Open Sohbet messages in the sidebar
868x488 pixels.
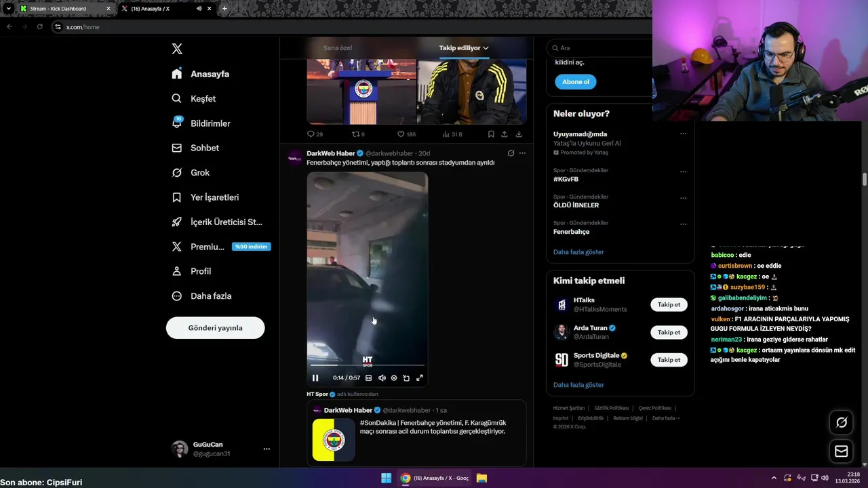tap(195, 148)
